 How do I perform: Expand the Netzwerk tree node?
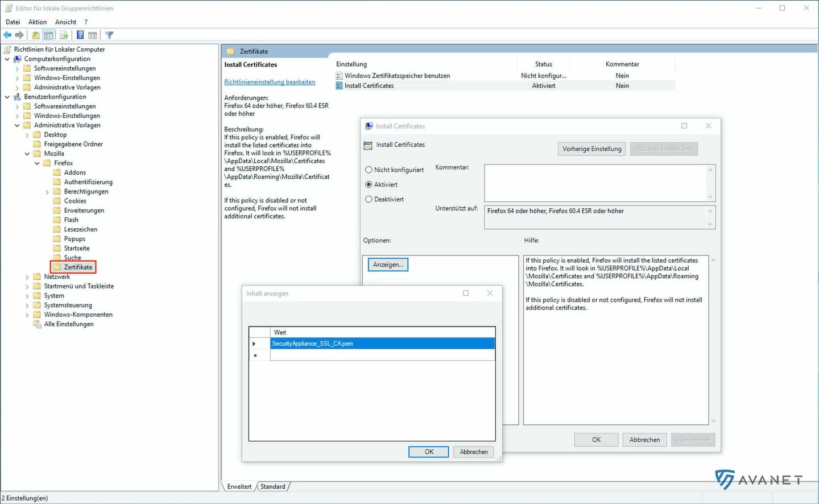(27, 277)
